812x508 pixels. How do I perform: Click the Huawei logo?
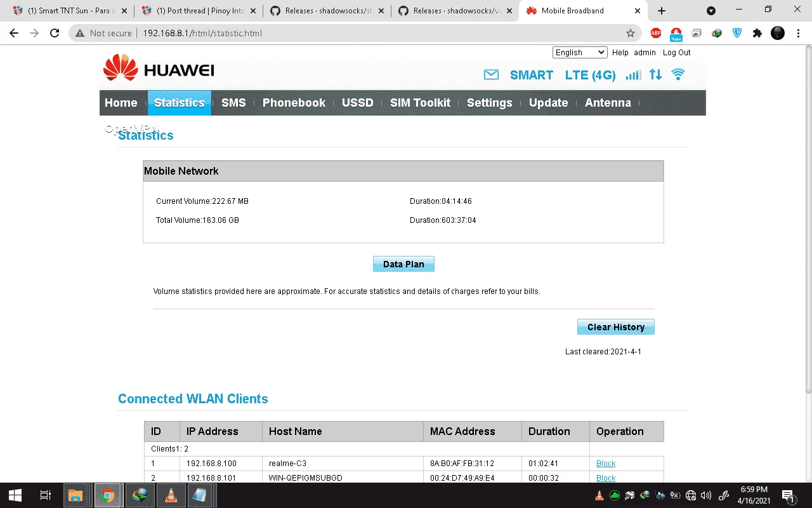click(159, 68)
